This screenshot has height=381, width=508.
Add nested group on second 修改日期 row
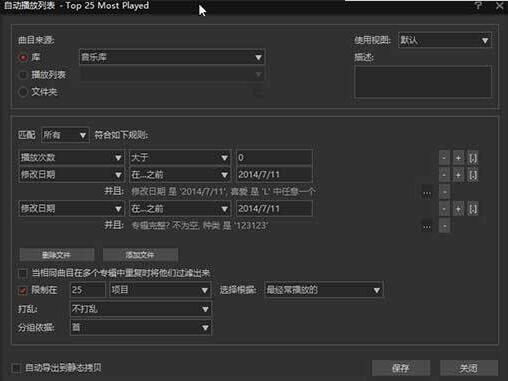(x=473, y=209)
